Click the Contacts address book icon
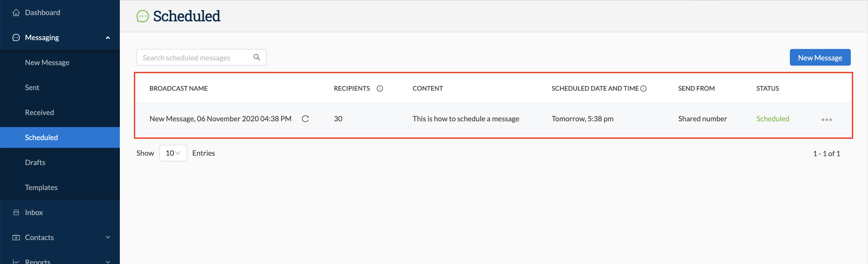Screen dimensions: 868x264 coord(16,237)
